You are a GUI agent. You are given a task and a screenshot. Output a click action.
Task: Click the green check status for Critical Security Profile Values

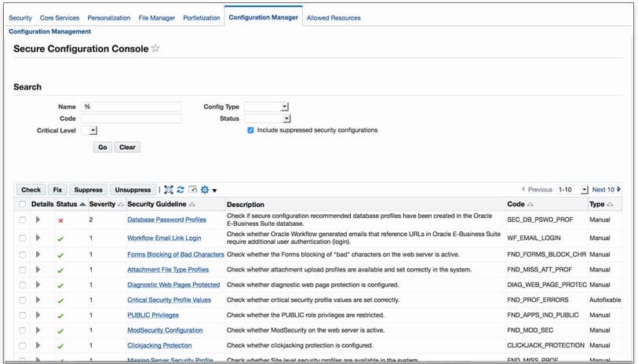60,301
